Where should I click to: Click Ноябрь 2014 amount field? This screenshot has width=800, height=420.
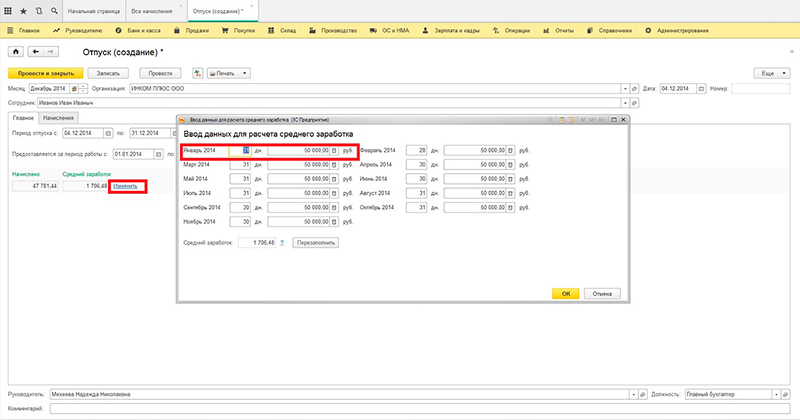(x=299, y=222)
